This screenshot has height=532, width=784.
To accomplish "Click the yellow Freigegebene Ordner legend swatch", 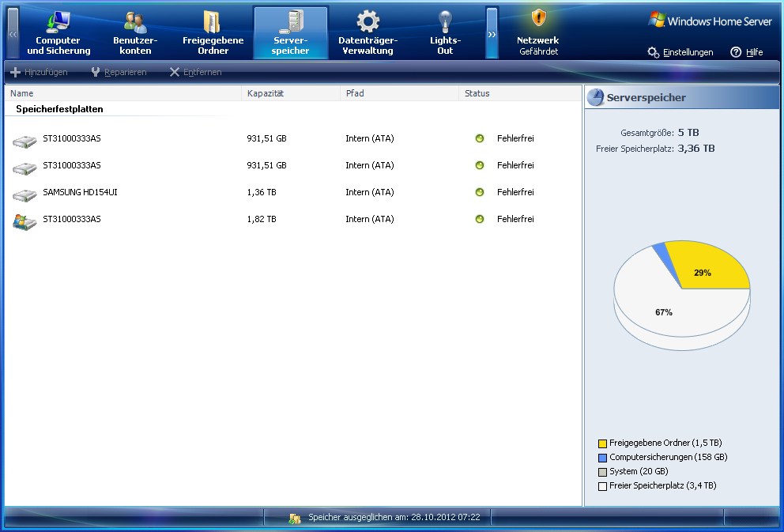I will point(602,443).
